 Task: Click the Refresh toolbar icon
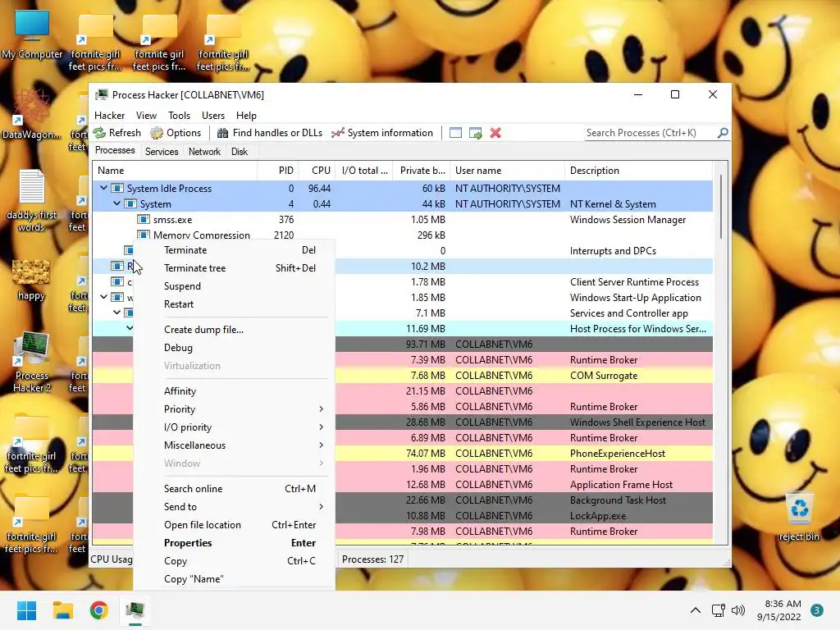click(99, 133)
